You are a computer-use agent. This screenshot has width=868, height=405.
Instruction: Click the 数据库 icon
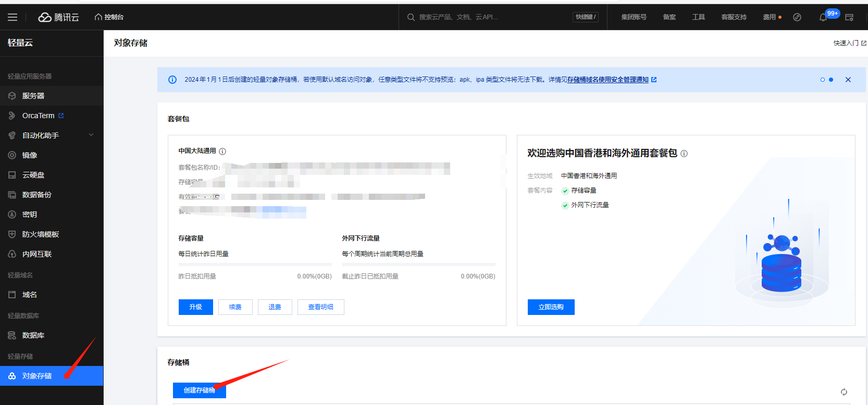12,335
